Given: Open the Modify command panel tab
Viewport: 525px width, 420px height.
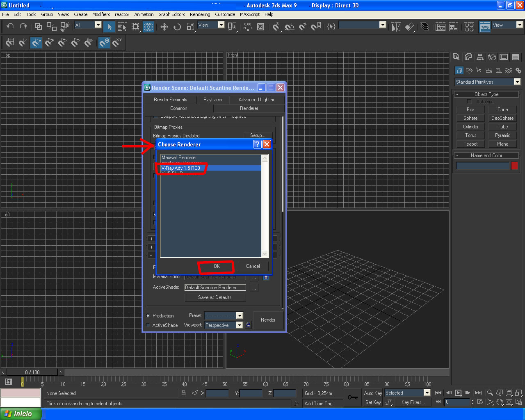Looking at the screenshot, I should pyautogui.click(x=468, y=57).
